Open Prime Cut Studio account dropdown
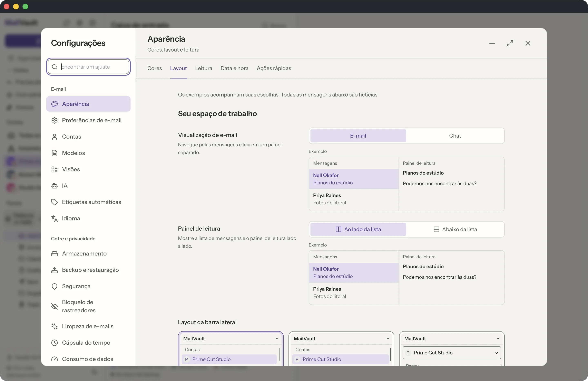Image resolution: width=588 pixels, height=381 pixels. pyautogui.click(x=452, y=353)
